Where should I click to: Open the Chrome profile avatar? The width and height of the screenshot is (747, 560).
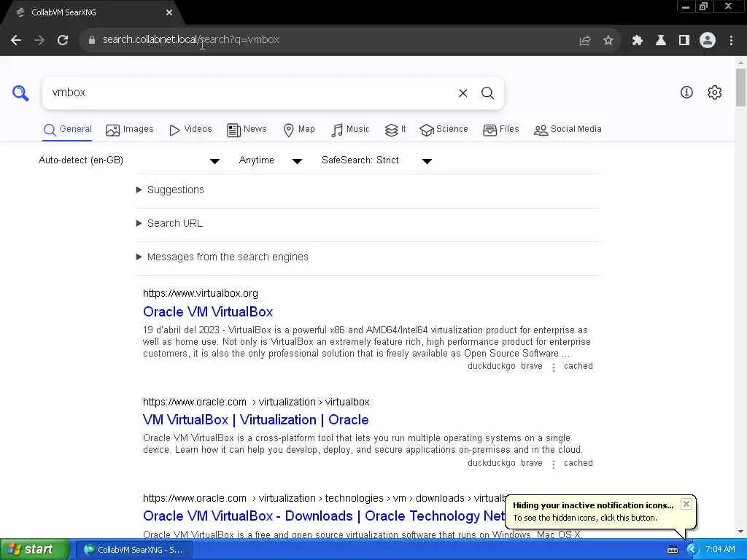[x=708, y=41]
